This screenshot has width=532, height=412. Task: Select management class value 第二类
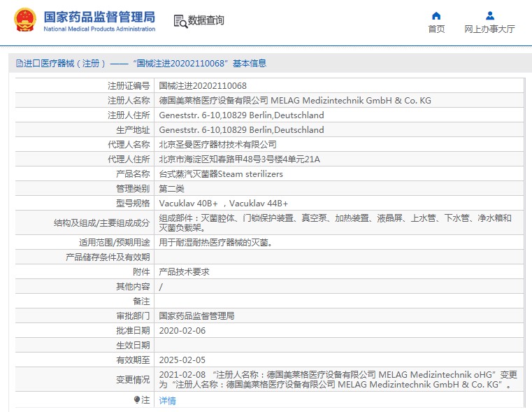pos(172,189)
